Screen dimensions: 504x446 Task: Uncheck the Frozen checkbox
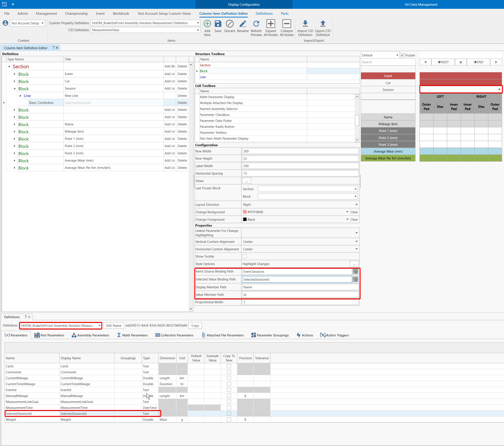click(402, 55)
